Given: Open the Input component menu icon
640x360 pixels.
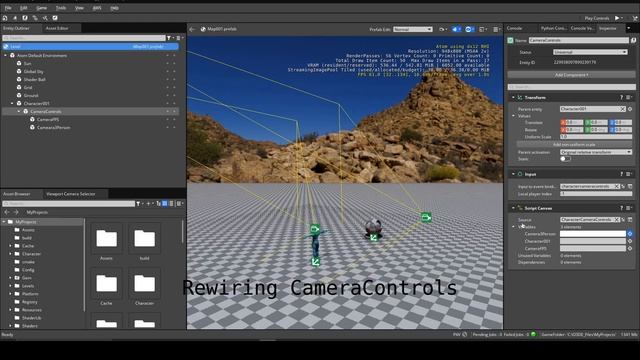Looking at the screenshot, I should pyautogui.click(x=629, y=174).
